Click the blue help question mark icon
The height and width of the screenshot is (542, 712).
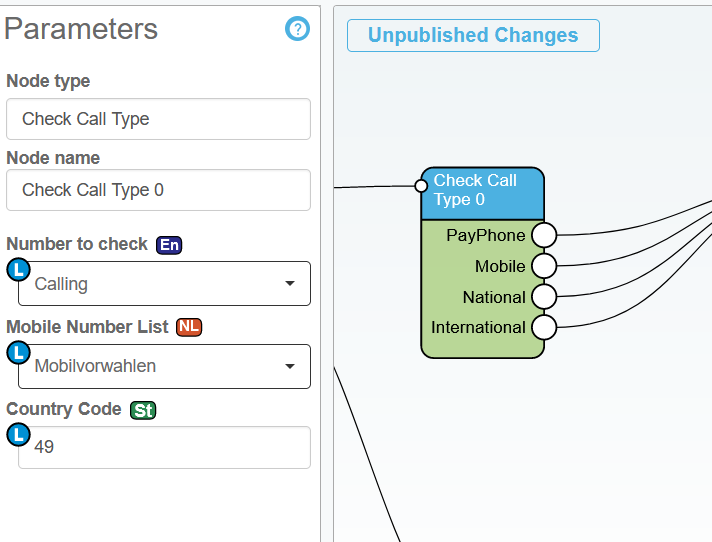(297, 29)
